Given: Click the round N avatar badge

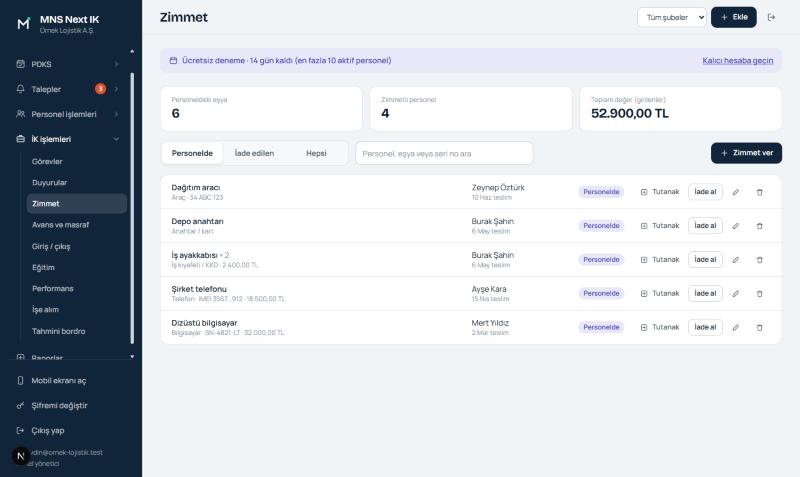Looking at the screenshot, I should [21, 456].
